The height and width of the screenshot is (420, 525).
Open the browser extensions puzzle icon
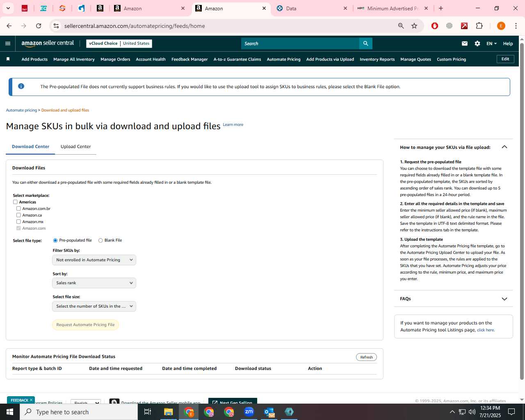(x=479, y=26)
